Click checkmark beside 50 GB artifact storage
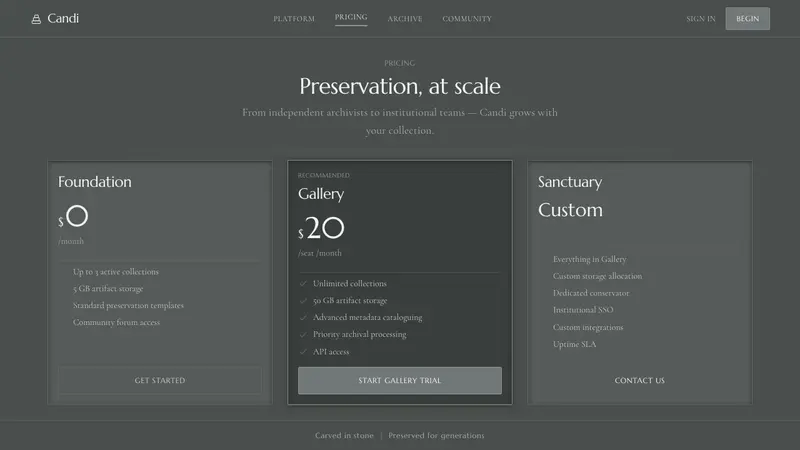The width and height of the screenshot is (800, 450). click(303, 301)
